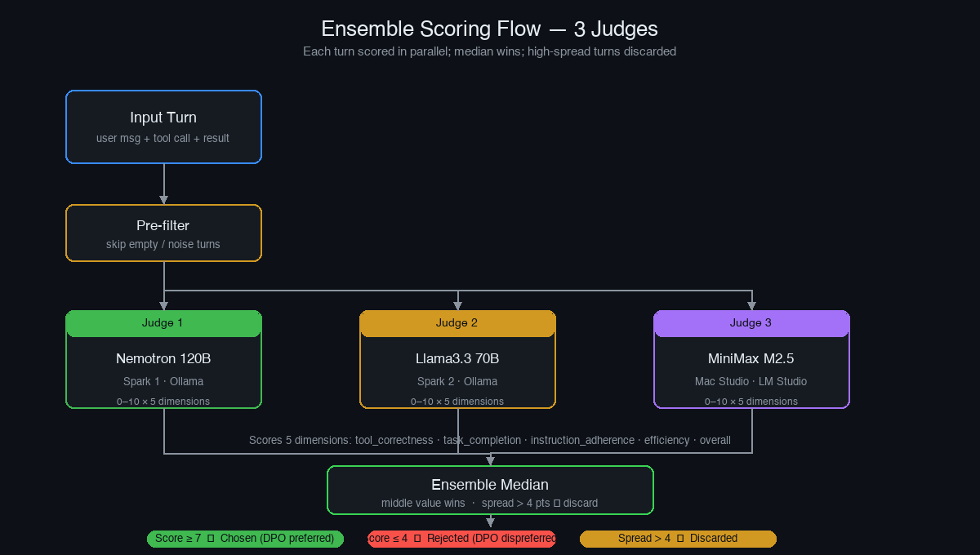The height and width of the screenshot is (555, 980).
Task: Click the orange Judge 2 header bar
Action: click(457, 322)
